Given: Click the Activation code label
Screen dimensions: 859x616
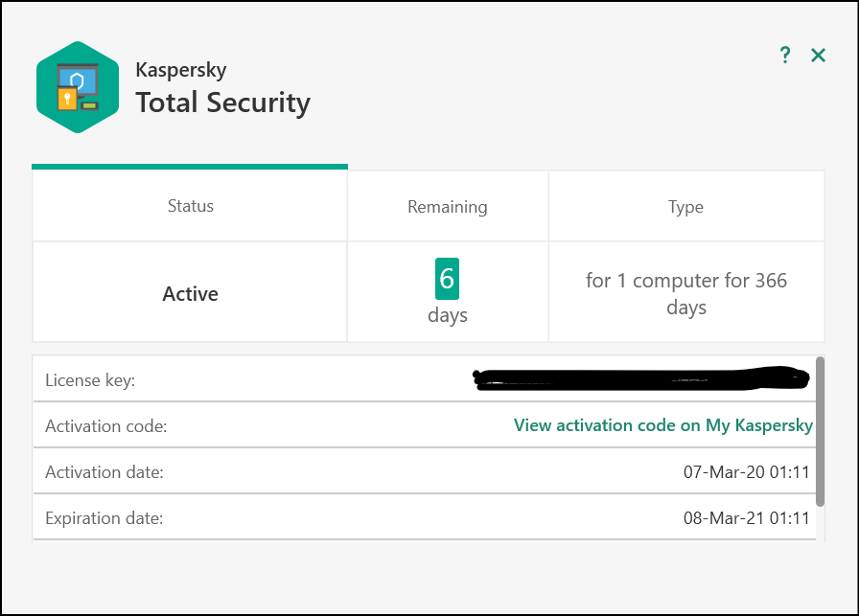Looking at the screenshot, I should point(105,426).
